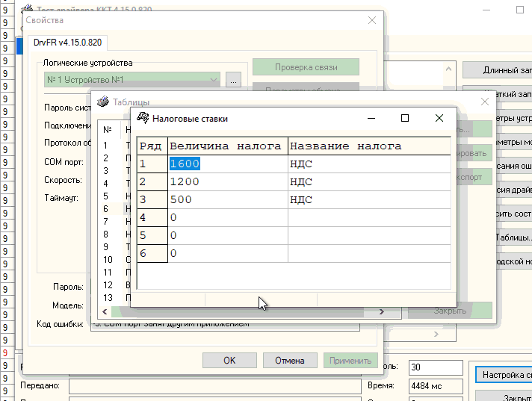
Task: Select the DrvFR v4.15.0.820 tab
Action: (67, 43)
